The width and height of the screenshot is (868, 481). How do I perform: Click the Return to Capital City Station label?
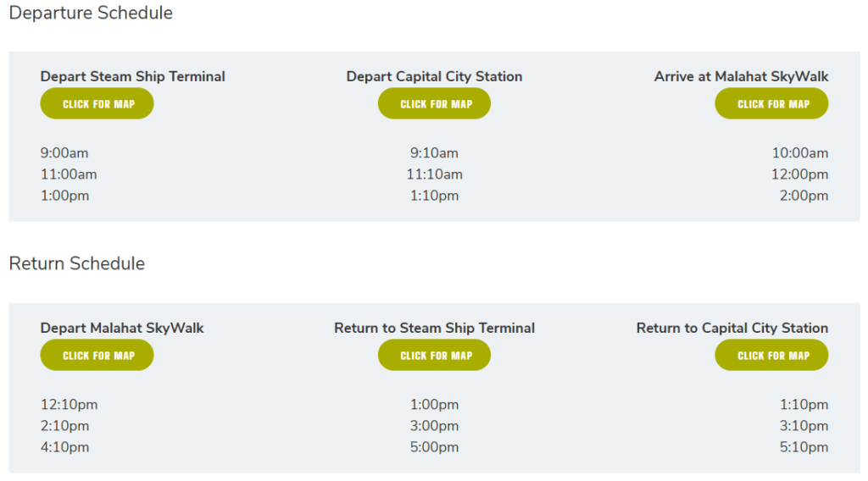tap(732, 328)
